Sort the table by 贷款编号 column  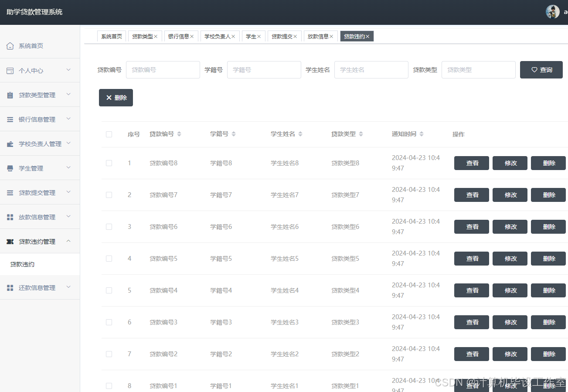coord(179,134)
